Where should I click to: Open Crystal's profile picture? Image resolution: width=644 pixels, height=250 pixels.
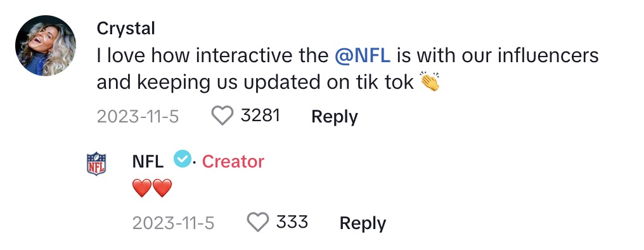(x=46, y=46)
